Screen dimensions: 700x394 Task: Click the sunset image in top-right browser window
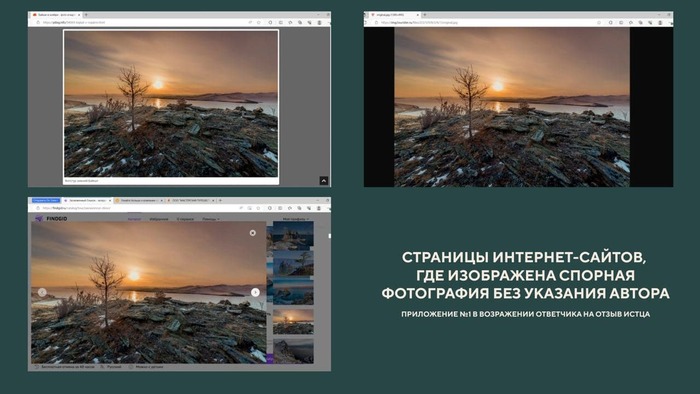coord(512,107)
